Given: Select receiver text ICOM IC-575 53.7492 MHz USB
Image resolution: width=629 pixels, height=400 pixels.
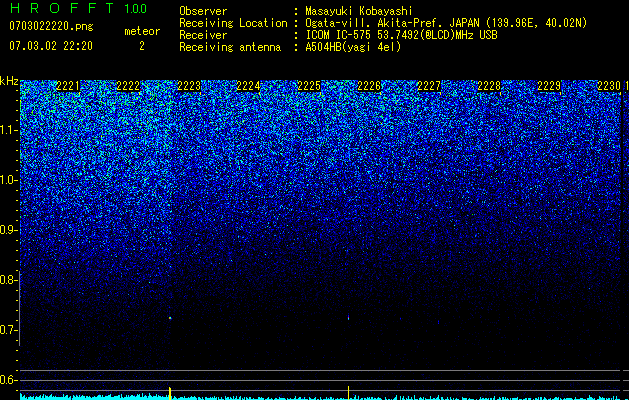Looking at the screenshot, I should coord(401,35).
